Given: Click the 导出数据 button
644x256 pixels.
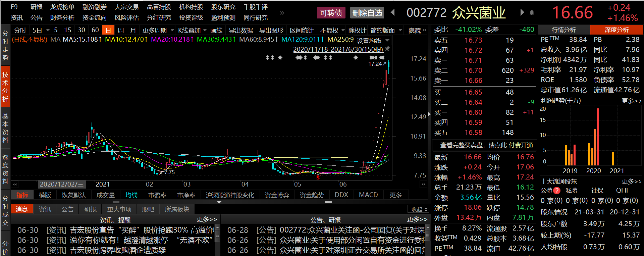Looking at the screenshot, I should [240, 30].
